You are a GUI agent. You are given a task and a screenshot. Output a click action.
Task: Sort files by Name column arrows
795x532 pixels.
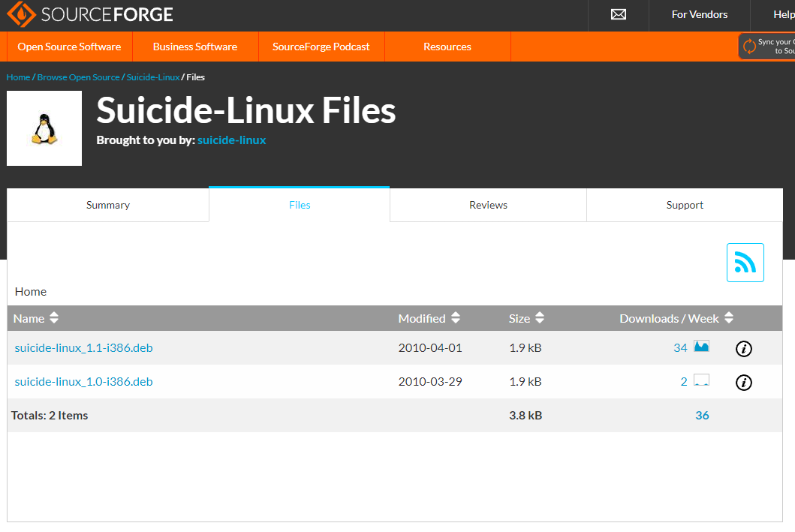click(x=54, y=317)
